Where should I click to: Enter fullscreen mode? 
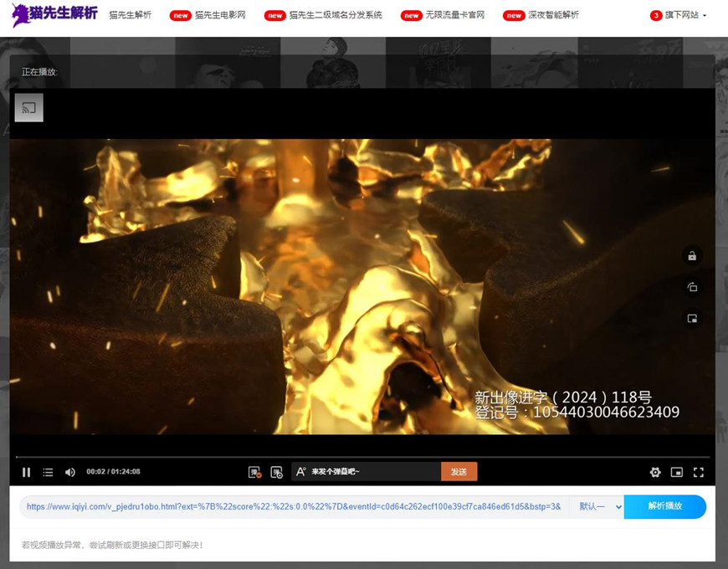point(698,472)
